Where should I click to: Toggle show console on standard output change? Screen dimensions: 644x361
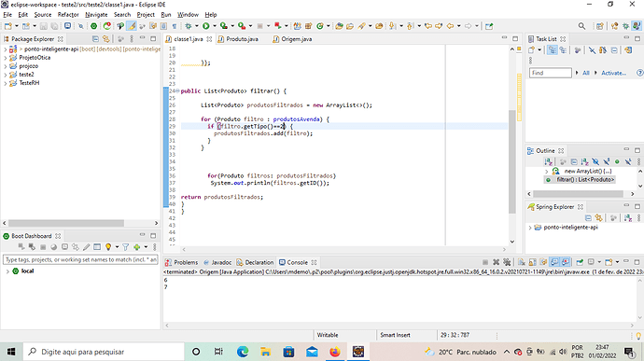pos(554,262)
